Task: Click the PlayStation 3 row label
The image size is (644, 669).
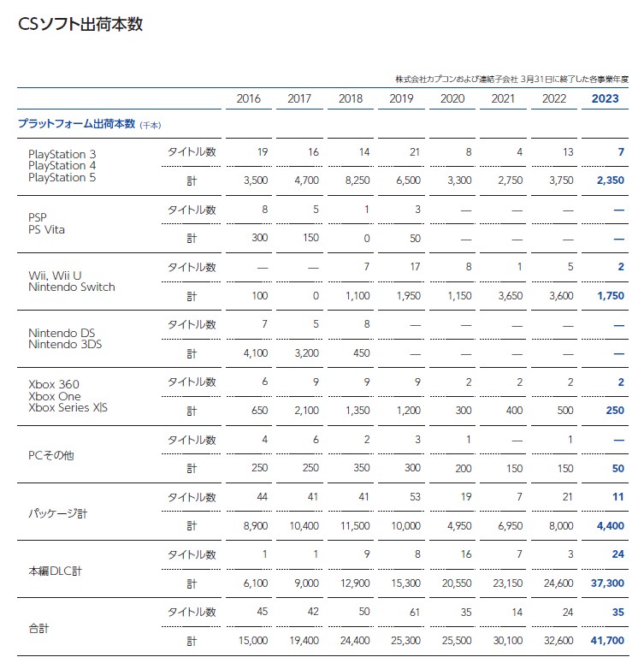Action: point(62,154)
